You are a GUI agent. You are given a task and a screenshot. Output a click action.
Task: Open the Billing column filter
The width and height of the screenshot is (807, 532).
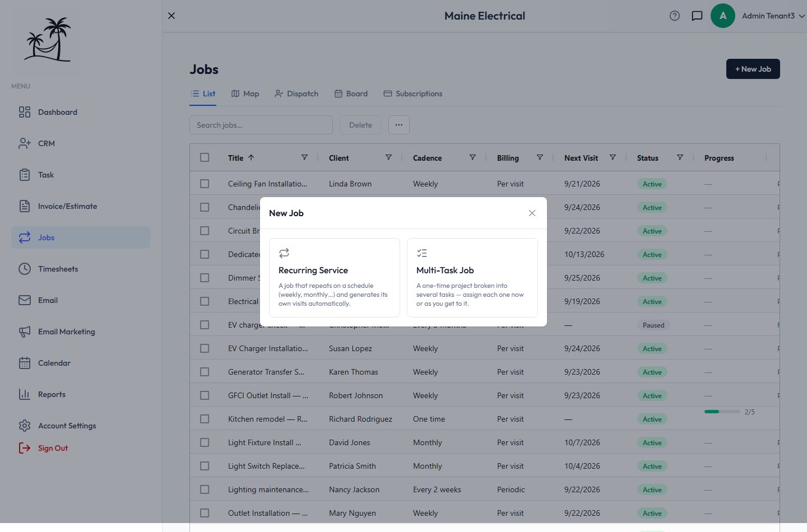coord(540,157)
